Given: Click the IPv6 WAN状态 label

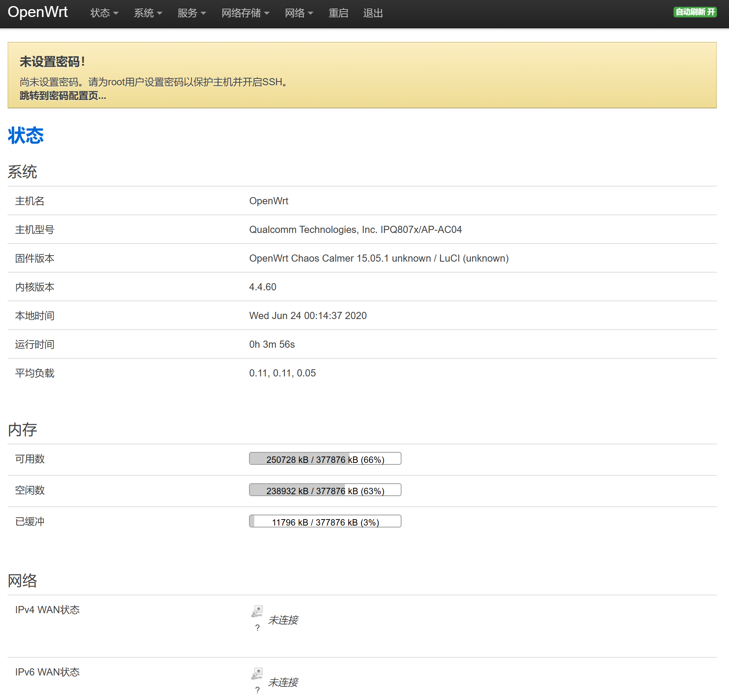Looking at the screenshot, I should (48, 672).
